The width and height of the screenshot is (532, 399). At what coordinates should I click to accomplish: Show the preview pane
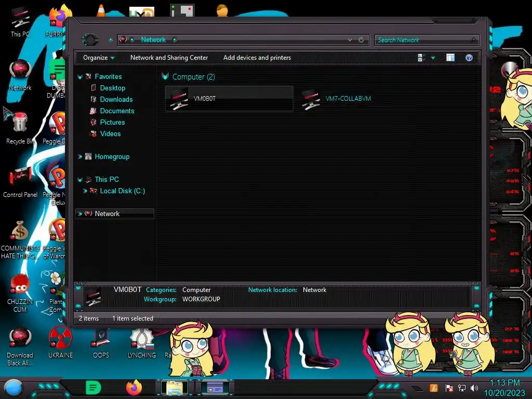450,58
